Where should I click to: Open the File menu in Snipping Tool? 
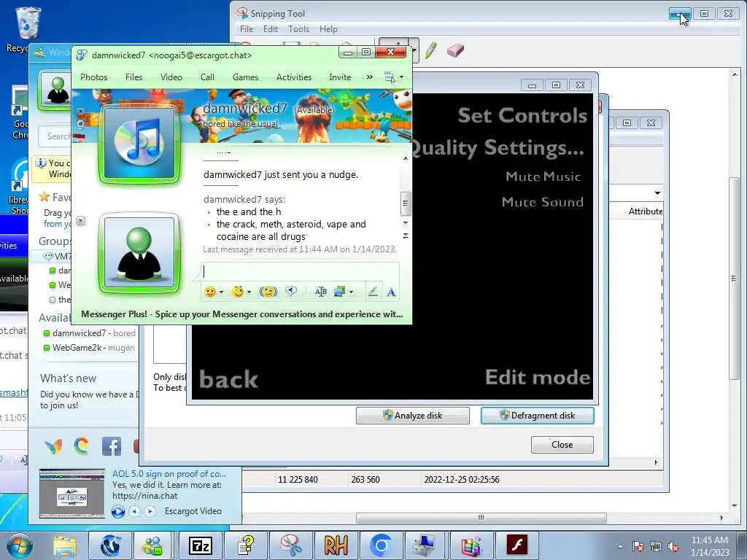tap(247, 29)
